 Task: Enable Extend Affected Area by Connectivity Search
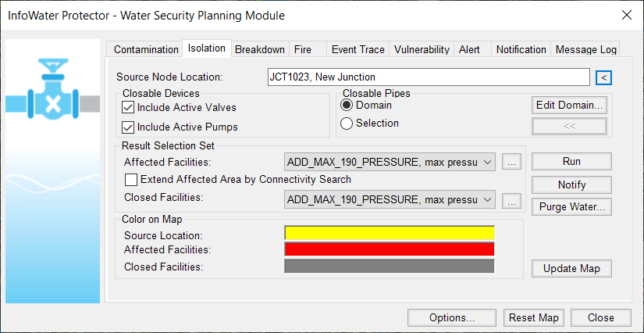click(x=131, y=180)
